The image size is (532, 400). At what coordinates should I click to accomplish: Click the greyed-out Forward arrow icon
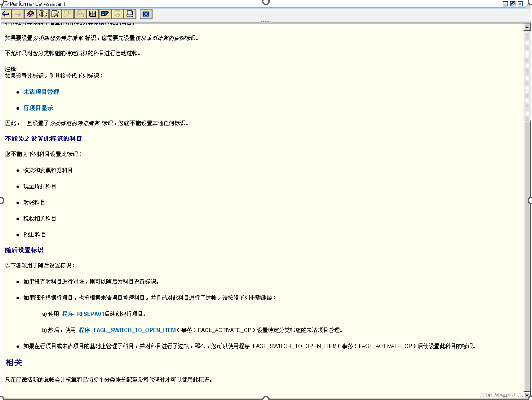point(18,14)
